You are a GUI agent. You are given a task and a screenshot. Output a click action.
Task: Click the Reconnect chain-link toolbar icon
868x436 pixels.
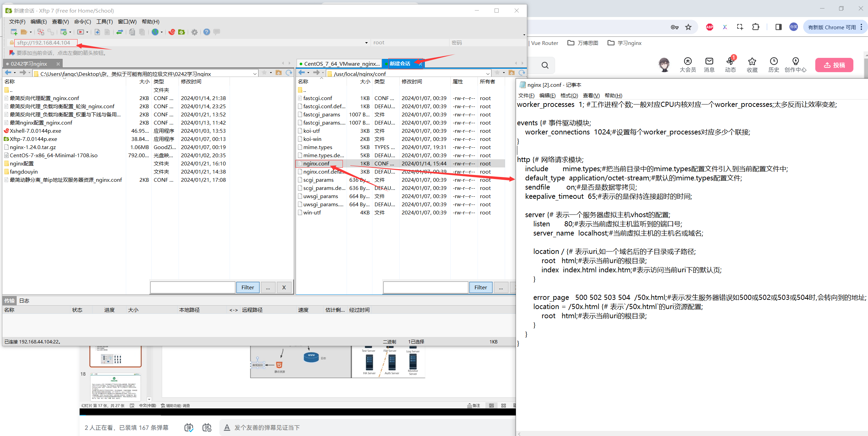point(51,32)
